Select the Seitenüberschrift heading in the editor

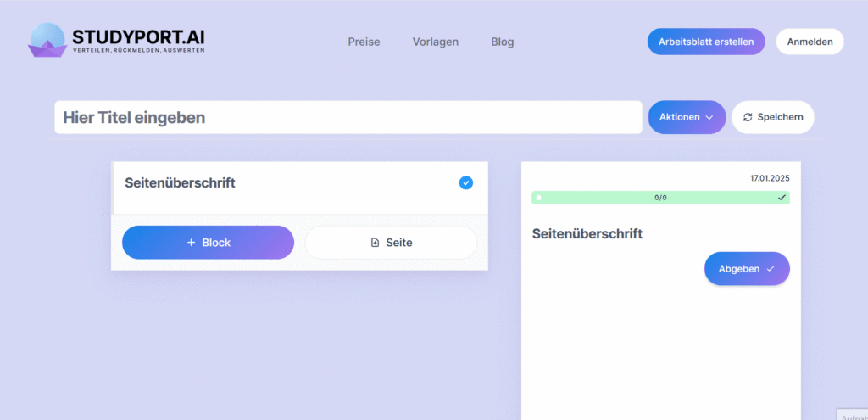[x=180, y=182]
